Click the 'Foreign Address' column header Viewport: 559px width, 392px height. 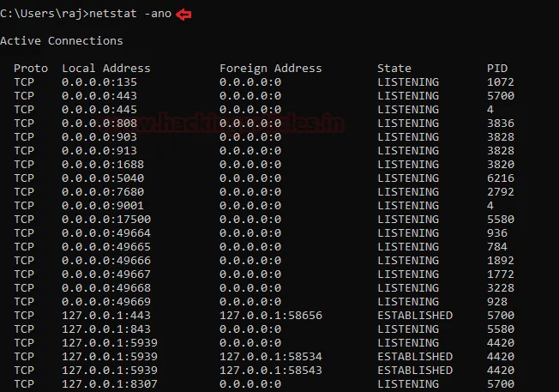[x=271, y=69]
